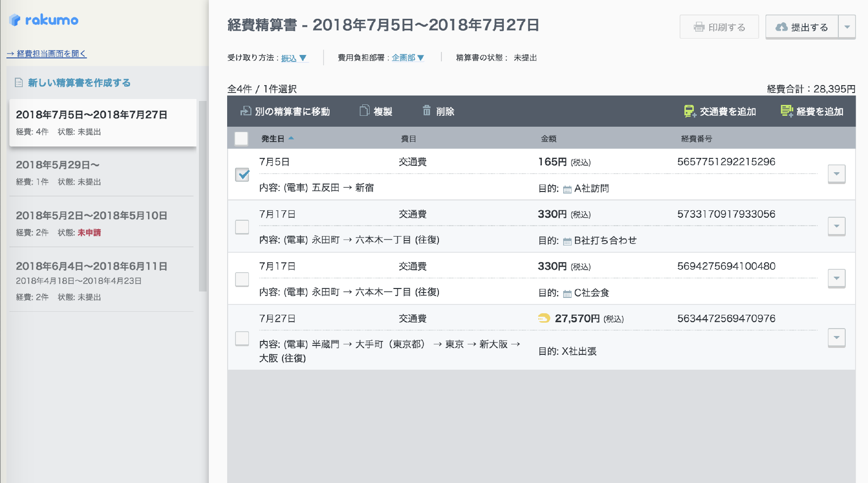The image size is (868, 483).
Task: Toggle the select-all checkbox in the table header
Action: [241, 139]
